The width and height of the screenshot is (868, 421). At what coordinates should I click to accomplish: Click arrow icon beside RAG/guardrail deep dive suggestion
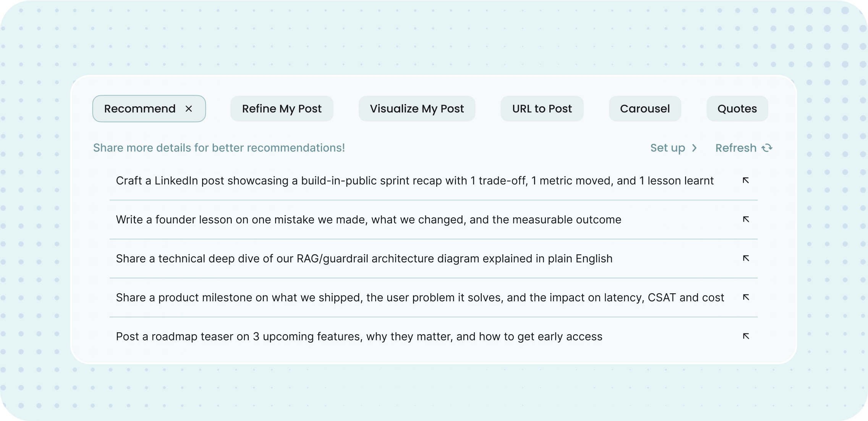coord(746,258)
